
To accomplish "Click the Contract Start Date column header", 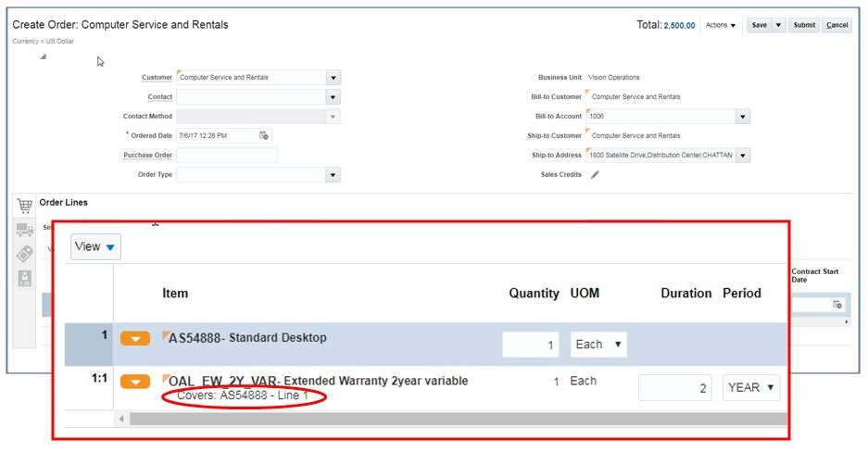I will tap(815, 275).
